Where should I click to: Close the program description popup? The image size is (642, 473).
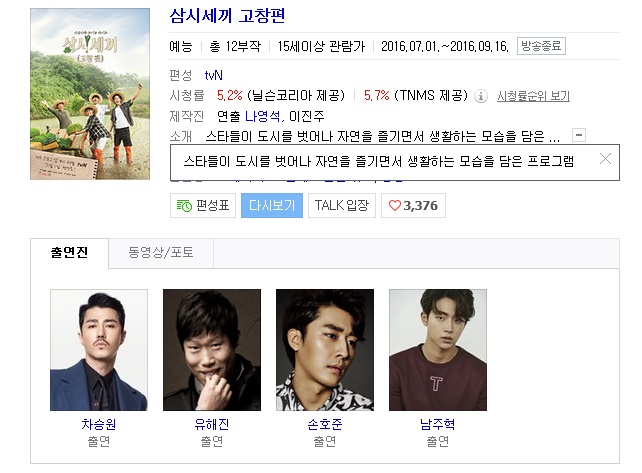(x=605, y=159)
